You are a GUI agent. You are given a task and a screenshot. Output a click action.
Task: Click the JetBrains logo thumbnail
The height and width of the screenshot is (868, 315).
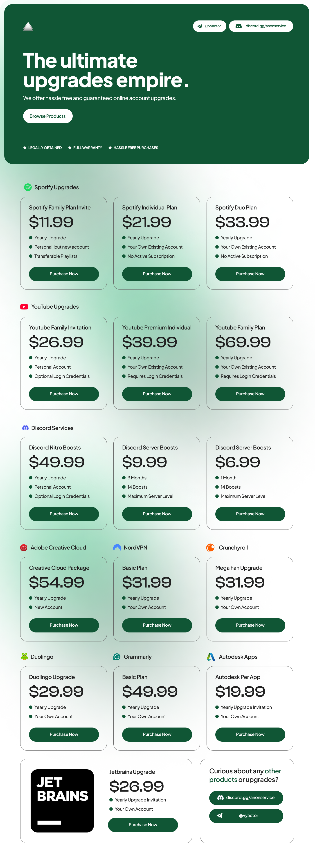(62, 801)
